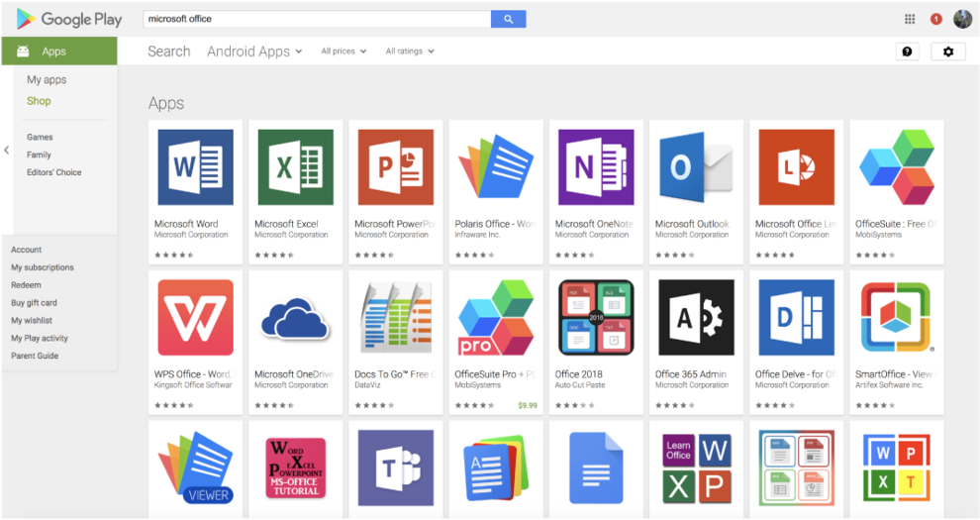Open the MS-Office Tutorial app icon

(x=296, y=468)
